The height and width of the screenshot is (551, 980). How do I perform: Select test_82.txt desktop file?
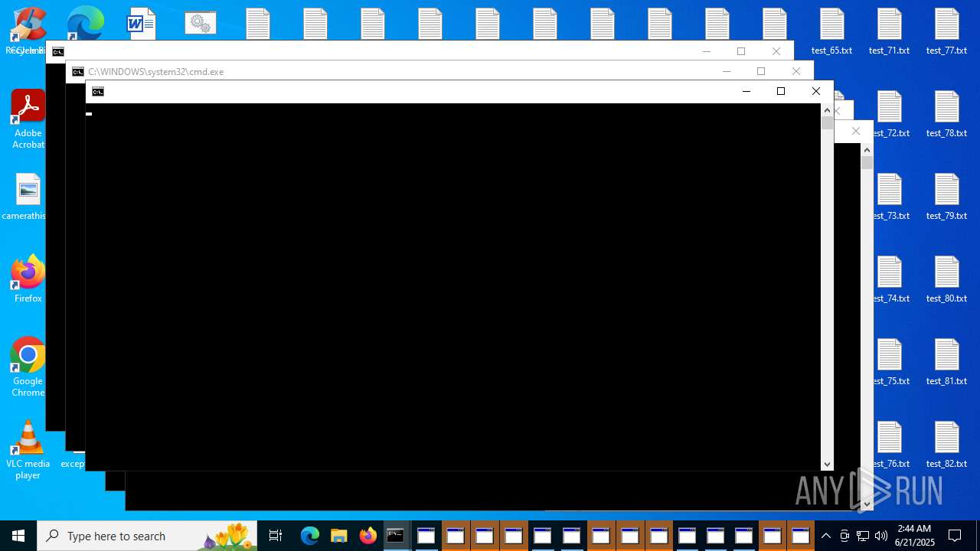pos(947,445)
